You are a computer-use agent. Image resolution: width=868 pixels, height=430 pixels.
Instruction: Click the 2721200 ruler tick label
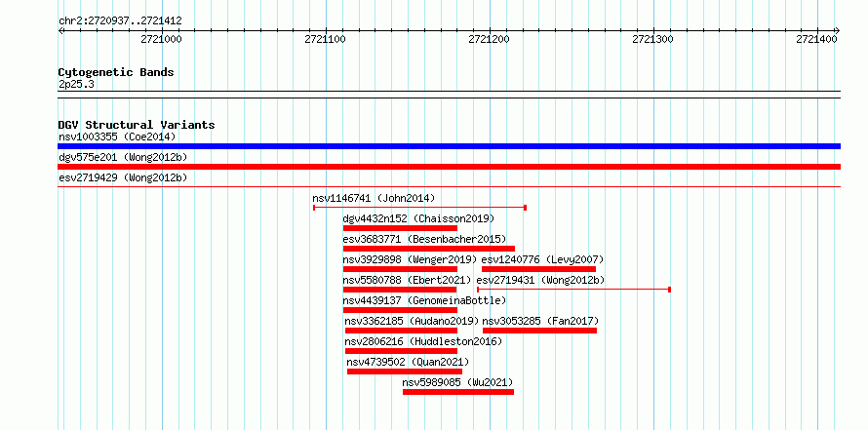(489, 39)
